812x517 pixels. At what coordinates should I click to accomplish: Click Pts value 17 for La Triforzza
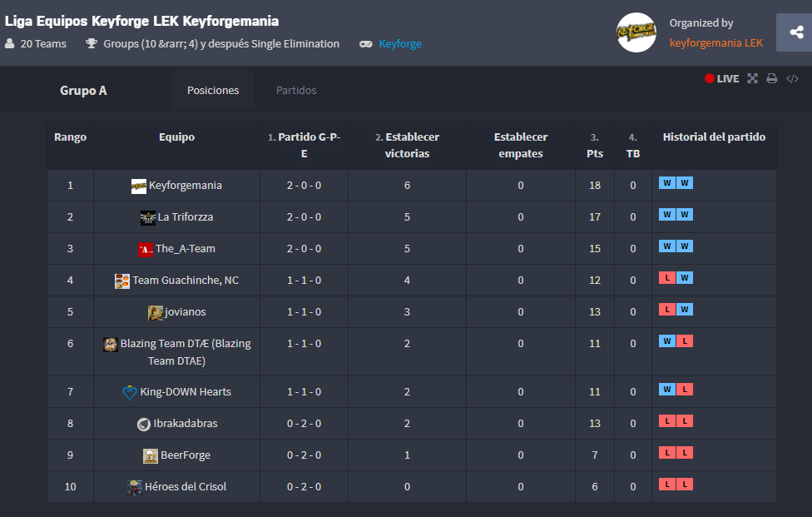point(595,217)
